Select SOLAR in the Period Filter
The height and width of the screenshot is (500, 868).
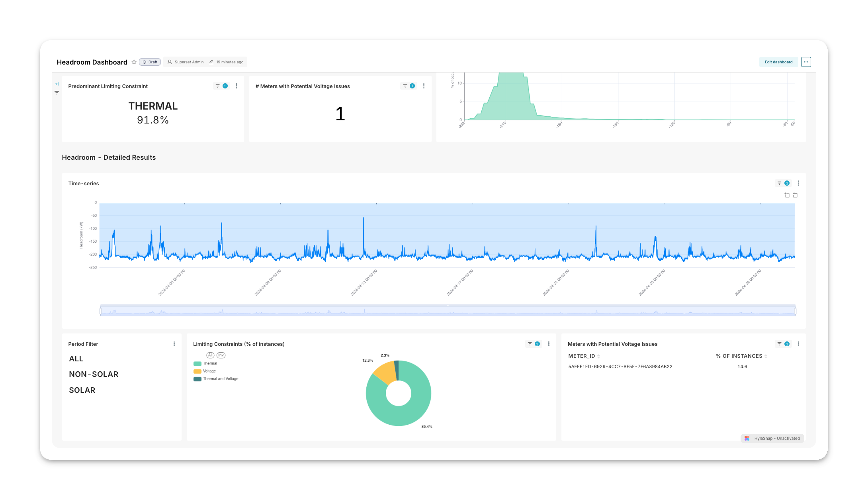(x=82, y=390)
